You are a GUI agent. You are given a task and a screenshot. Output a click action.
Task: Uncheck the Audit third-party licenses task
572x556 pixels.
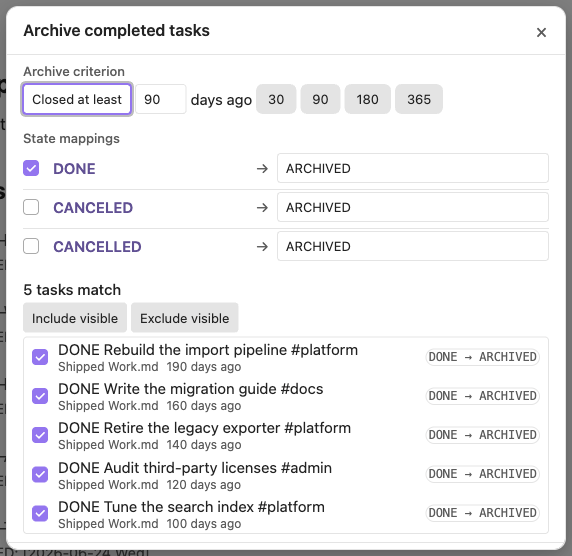pyautogui.click(x=40, y=474)
